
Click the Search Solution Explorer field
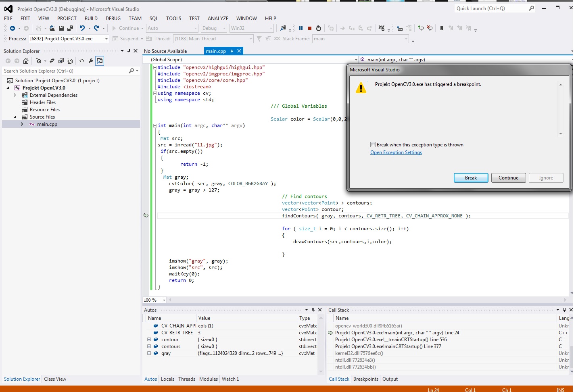pyautogui.click(x=65, y=71)
